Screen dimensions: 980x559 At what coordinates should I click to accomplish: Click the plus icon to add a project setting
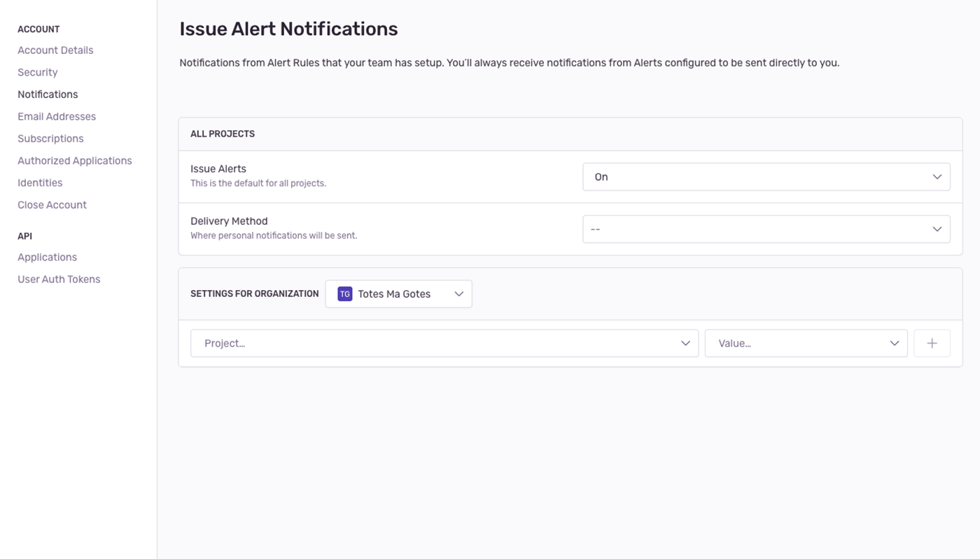pos(931,343)
